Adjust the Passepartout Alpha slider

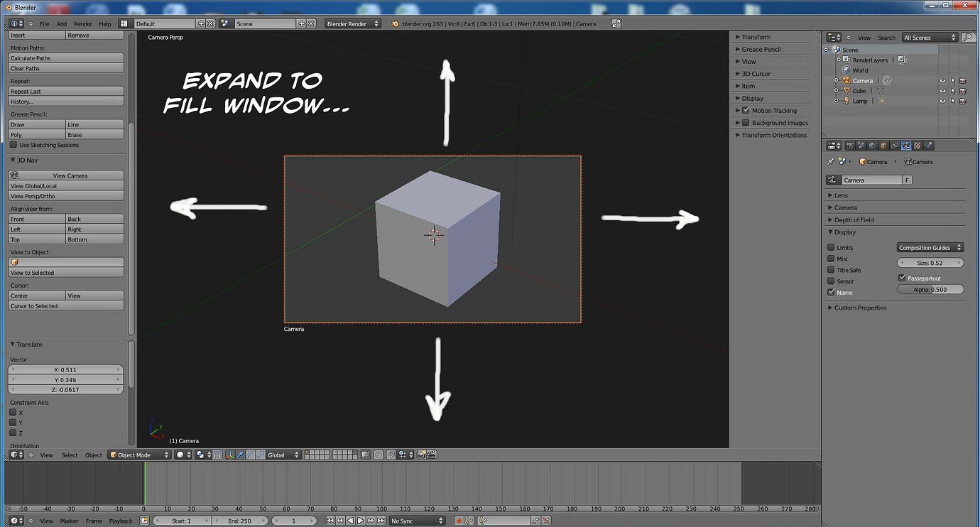point(930,289)
